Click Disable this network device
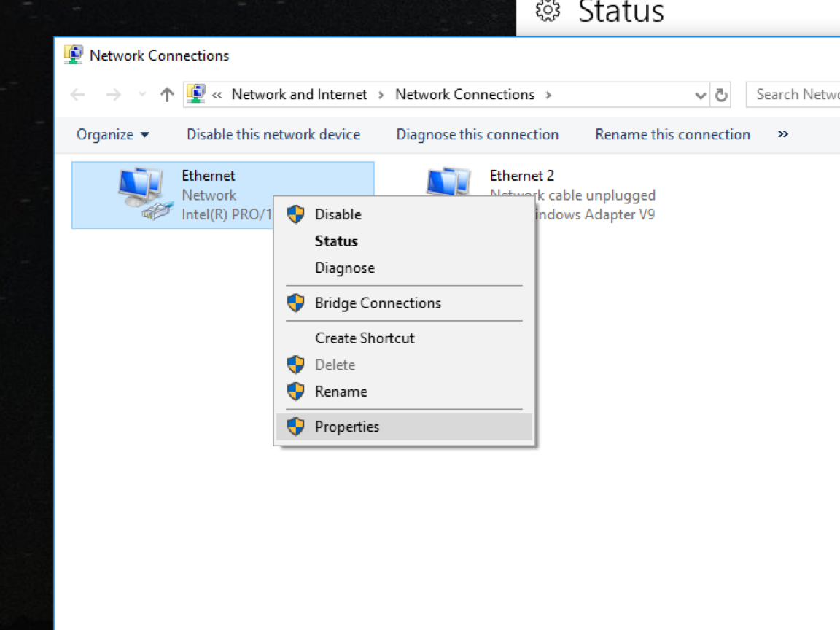 click(273, 134)
